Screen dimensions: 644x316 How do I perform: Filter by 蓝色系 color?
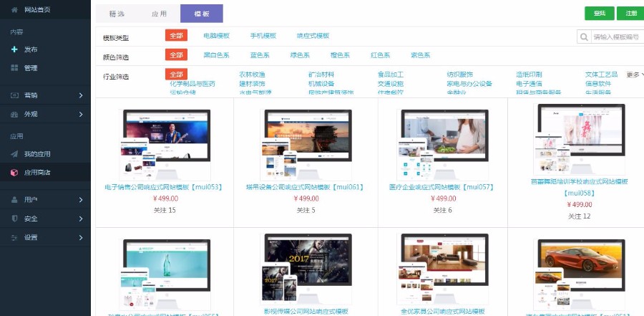coord(260,55)
